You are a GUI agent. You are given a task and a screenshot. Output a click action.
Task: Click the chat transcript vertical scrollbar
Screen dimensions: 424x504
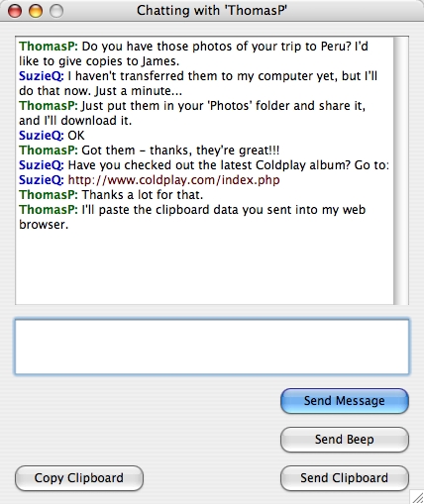click(401, 170)
